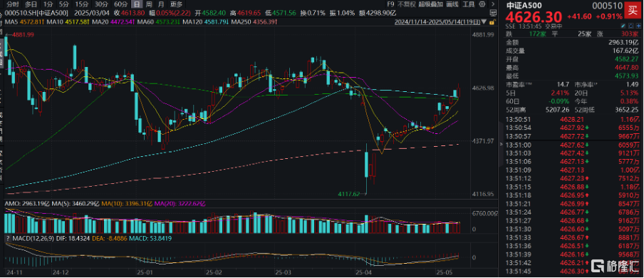Open the 不复权 price adjustment dropdown
The width and height of the screenshot is (644, 278).
(x=407, y=4)
